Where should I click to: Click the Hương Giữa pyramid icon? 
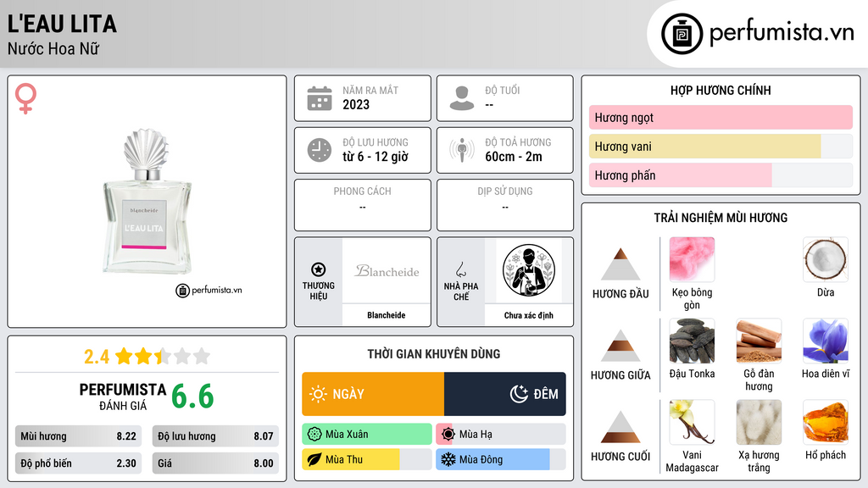click(x=620, y=346)
